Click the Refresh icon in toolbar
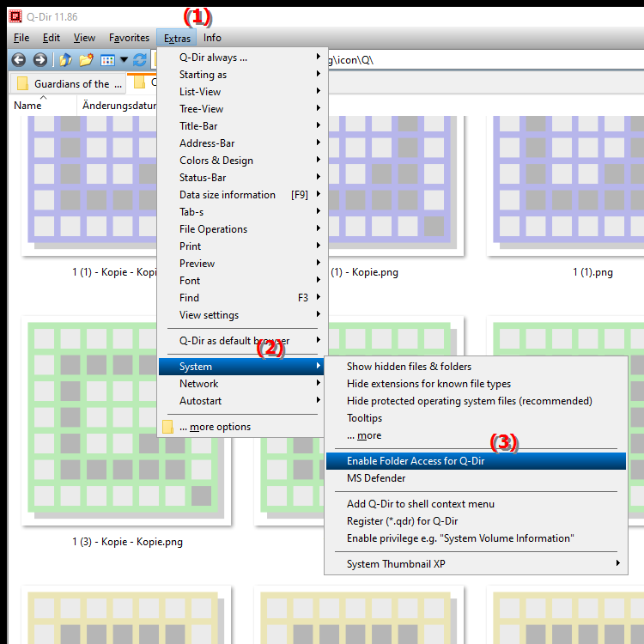 [140, 60]
